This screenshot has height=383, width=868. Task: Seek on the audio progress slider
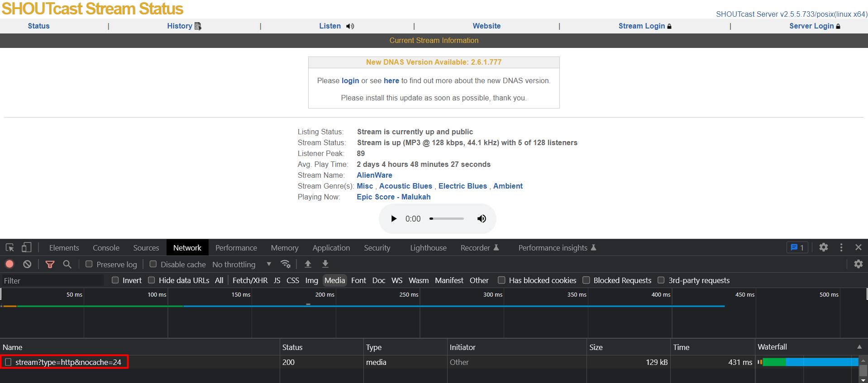point(447,219)
